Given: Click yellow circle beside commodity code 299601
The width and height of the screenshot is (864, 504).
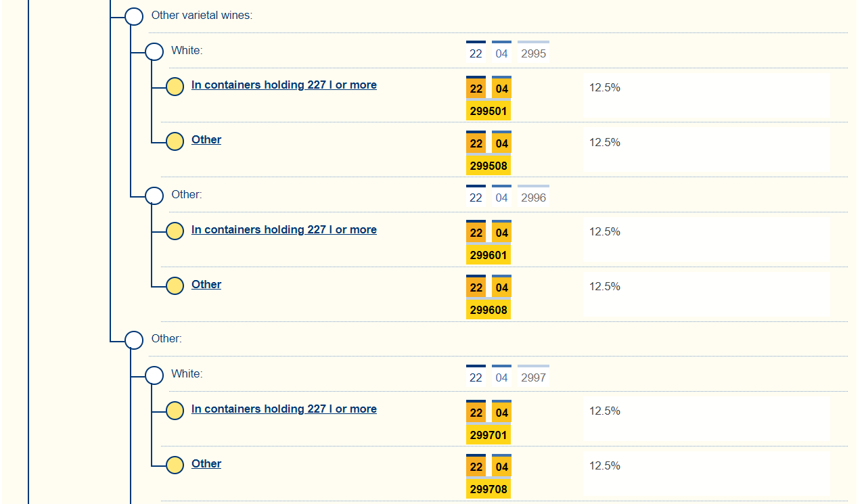Looking at the screenshot, I should point(175,231).
